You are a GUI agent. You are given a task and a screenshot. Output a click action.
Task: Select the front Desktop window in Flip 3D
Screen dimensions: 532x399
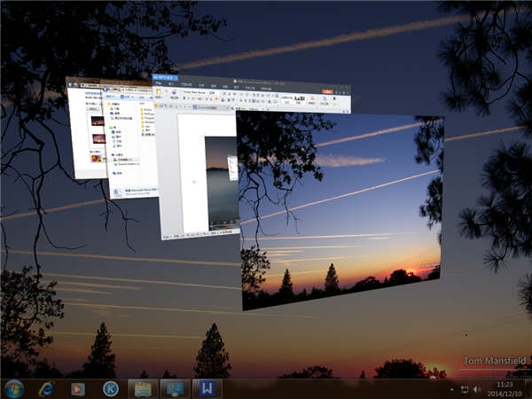click(x=340, y=210)
